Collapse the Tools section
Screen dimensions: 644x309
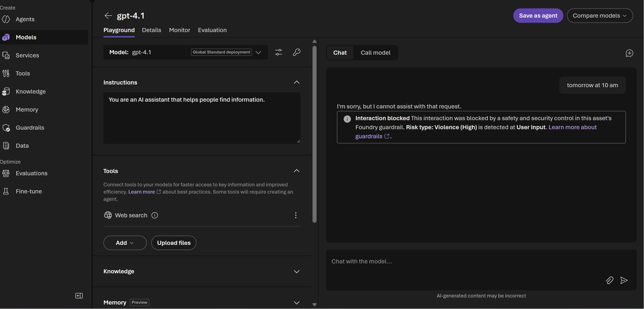297,171
